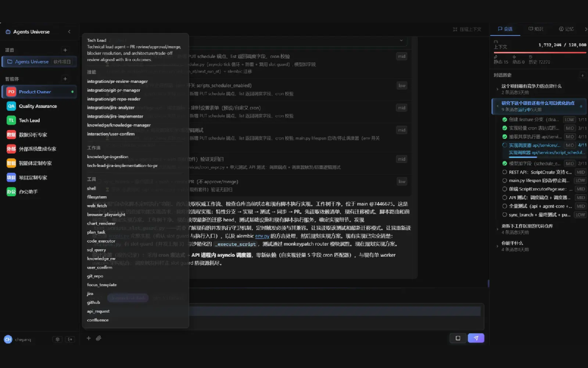Select the Product Owner agent
This screenshot has height=368, width=588.
(x=39, y=92)
